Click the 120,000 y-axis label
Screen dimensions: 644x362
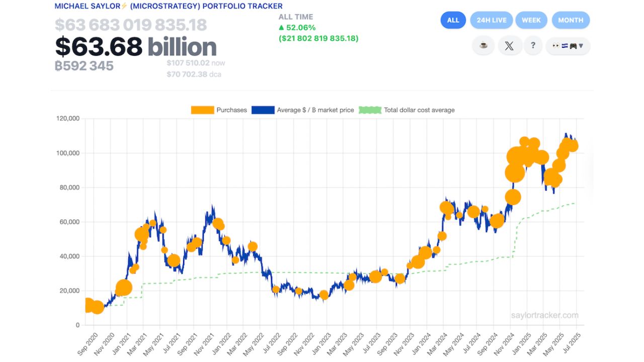(x=67, y=119)
